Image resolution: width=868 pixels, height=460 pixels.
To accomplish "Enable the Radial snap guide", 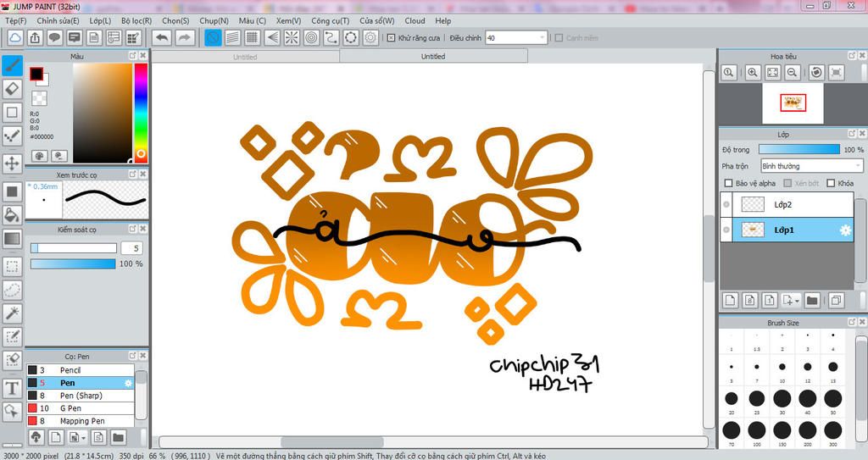I will pyautogui.click(x=292, y=37).
